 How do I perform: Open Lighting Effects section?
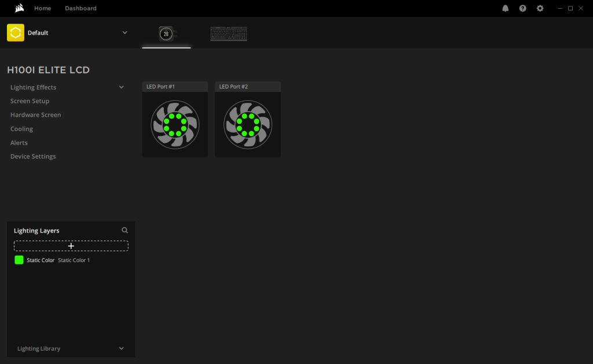point(33,87)
